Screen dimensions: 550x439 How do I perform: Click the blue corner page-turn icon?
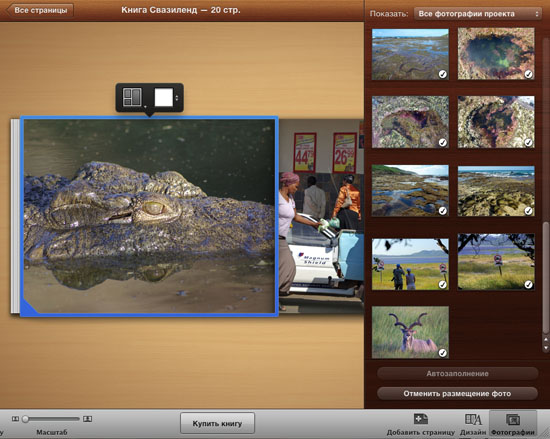click(29, 306)
